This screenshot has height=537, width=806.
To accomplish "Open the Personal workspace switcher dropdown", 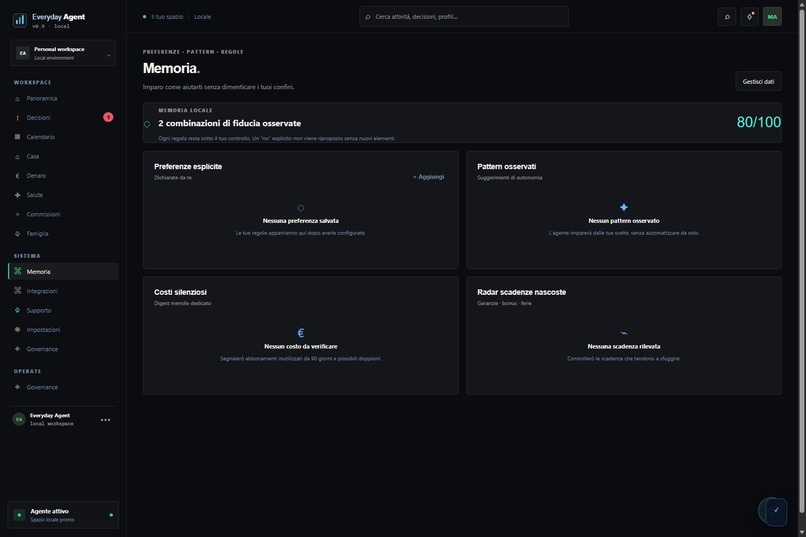I will (63, 53).
